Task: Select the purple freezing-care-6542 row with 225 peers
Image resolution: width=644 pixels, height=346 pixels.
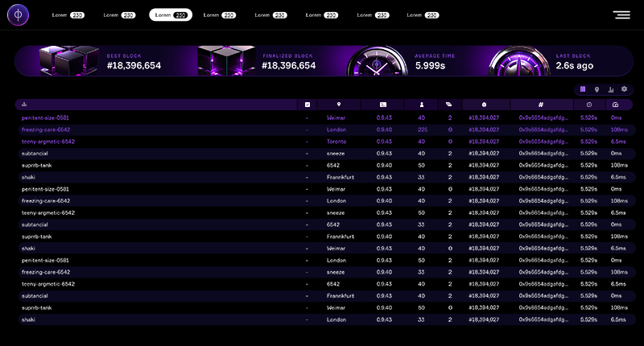Action: (x=46, y=129)
